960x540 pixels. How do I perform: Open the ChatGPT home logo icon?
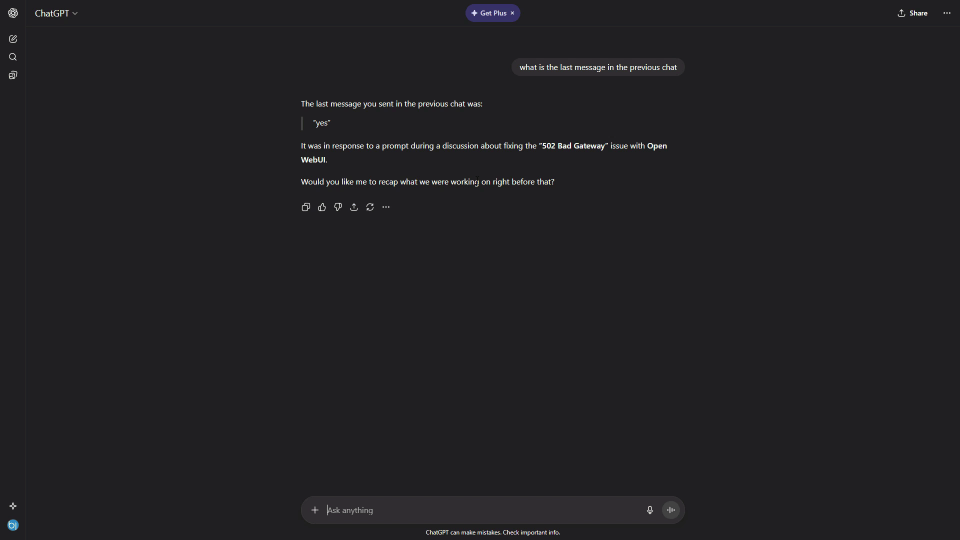(x=13, y=13)
